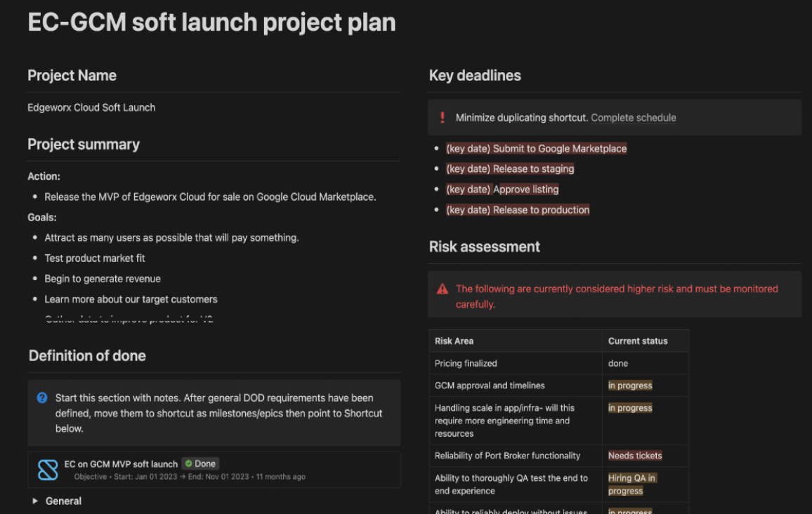
Task: Open the EC on GCM MVP soft launch link
Action: [121, 463]
